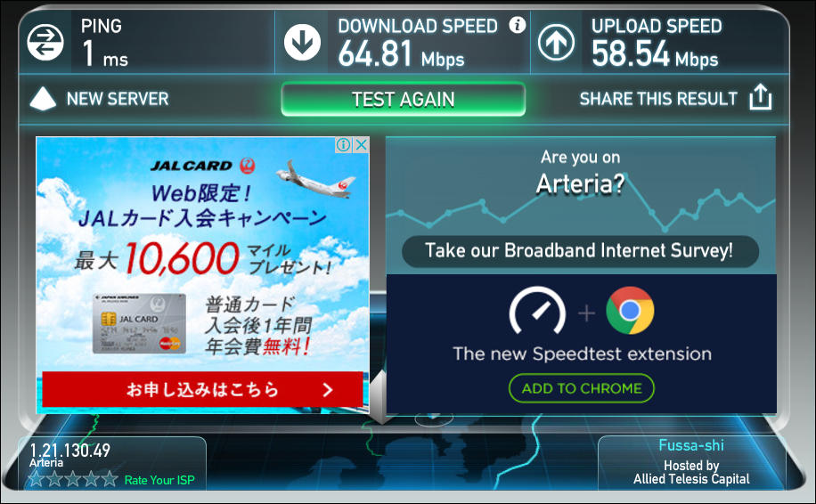Click the New Server pyramid icon
The image size is (816, 504).
43,98
